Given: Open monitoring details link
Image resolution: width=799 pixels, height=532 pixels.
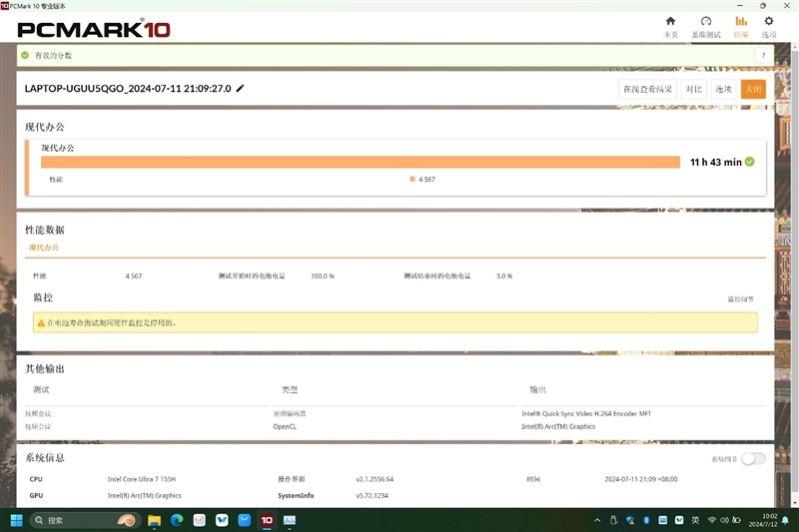Looking at the screenshot, I should click(740, 299).
